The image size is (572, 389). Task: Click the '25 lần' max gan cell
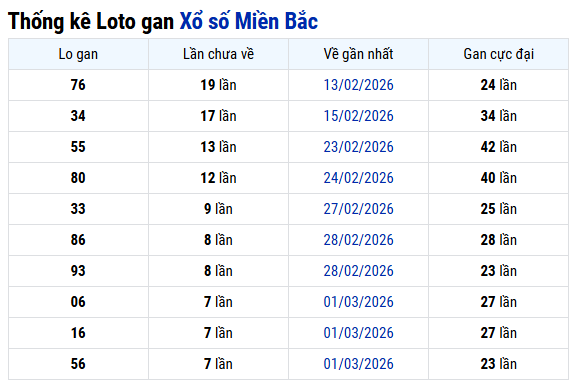[x=499, y=209]
